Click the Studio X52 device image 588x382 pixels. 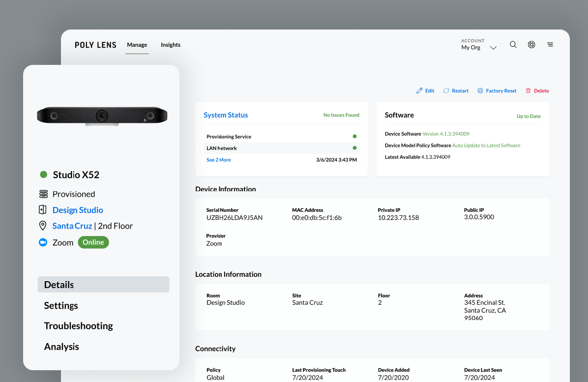102,116
